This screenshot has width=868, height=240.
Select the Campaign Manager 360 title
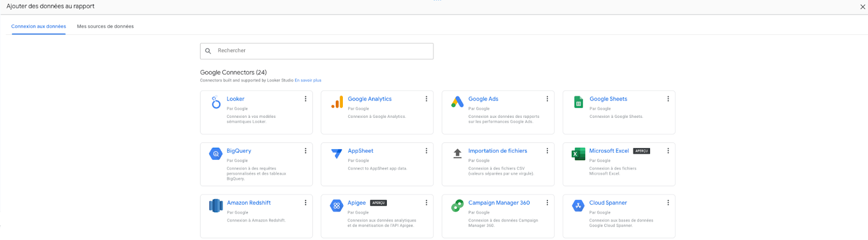(499, 203)
